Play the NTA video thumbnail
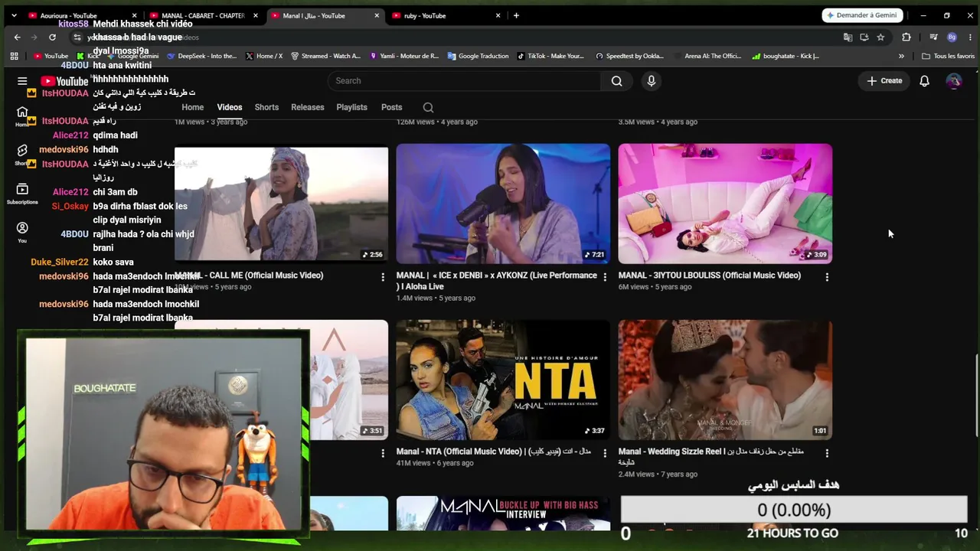 [503, 380]
